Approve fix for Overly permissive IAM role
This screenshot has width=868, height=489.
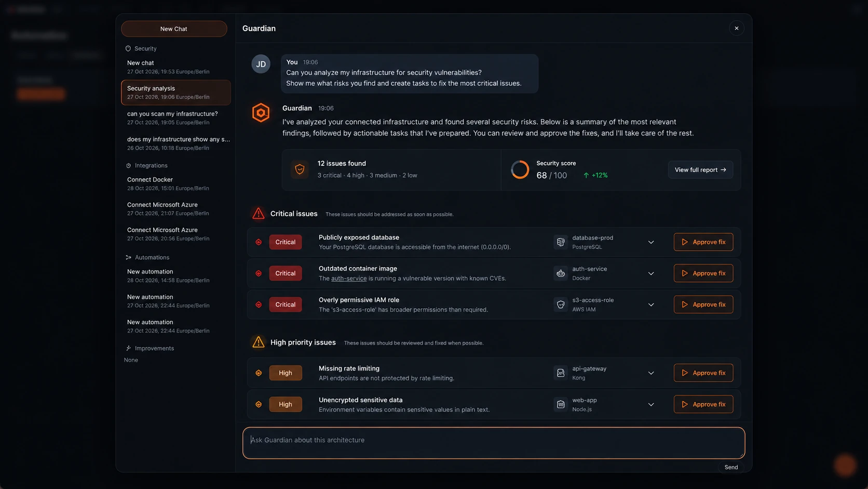(703, 305)
